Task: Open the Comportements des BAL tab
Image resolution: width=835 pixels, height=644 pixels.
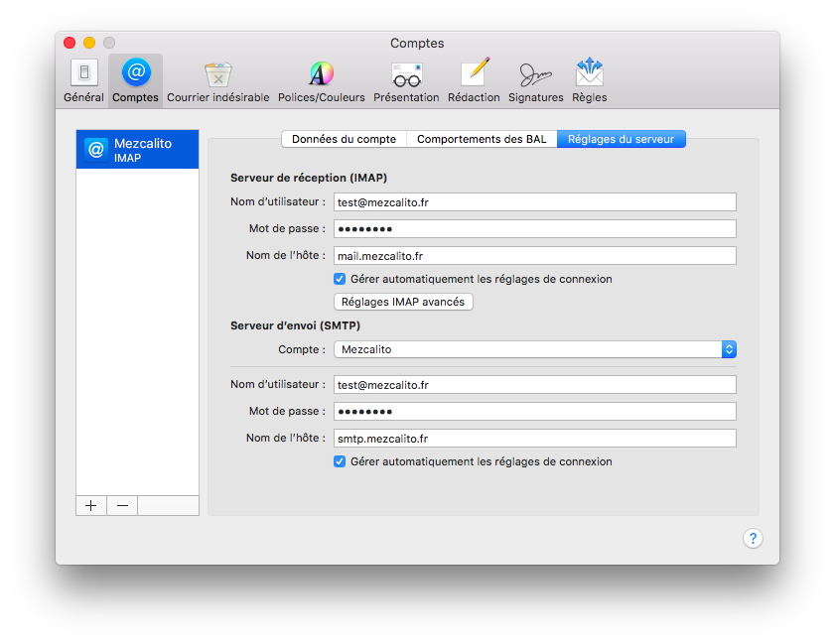Action: [482, 139]
